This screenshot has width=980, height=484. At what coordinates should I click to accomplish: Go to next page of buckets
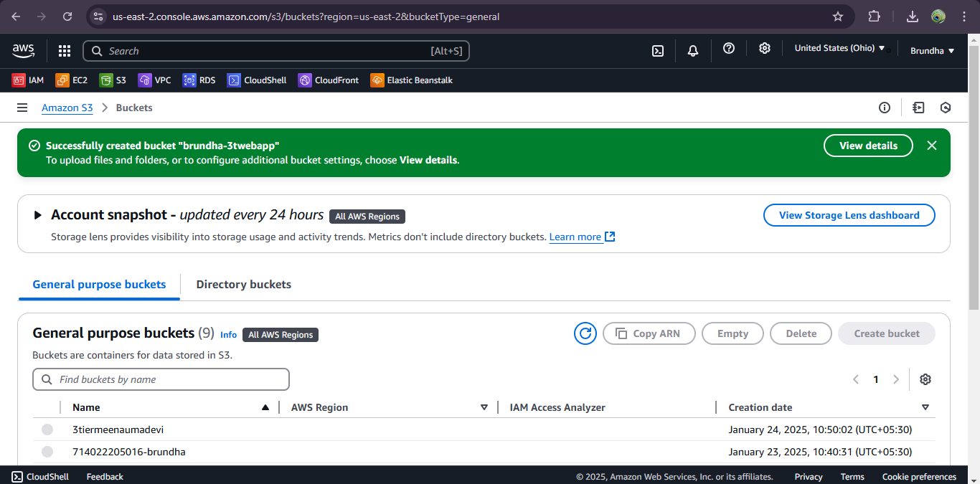[896, 379]
